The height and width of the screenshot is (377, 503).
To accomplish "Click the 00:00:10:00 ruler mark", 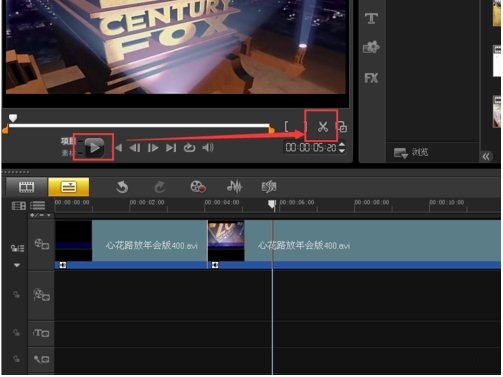I will click(447, 203).
